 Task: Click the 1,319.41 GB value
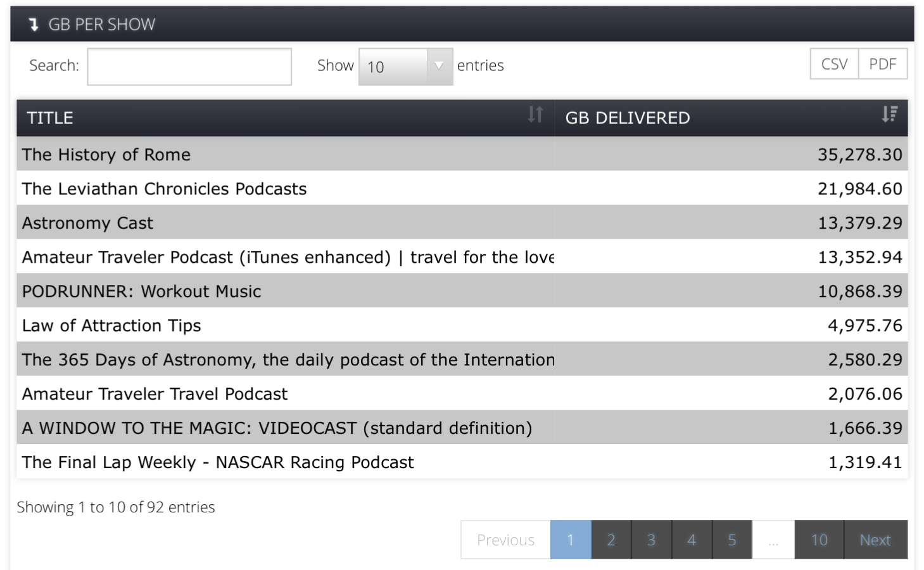point(865,462)
